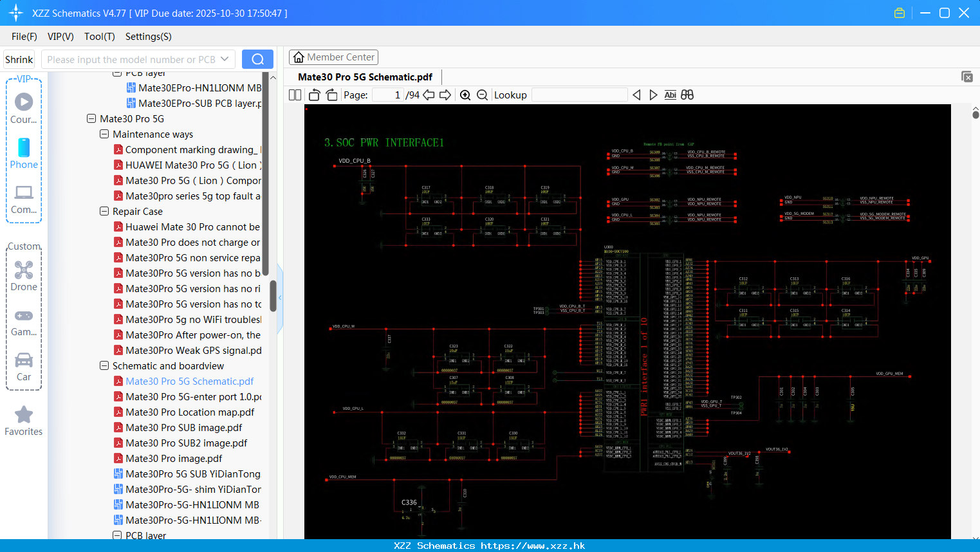980x552 pixels.
Task: Open Mate30Pro After power-on case
Action: point(187,335)
